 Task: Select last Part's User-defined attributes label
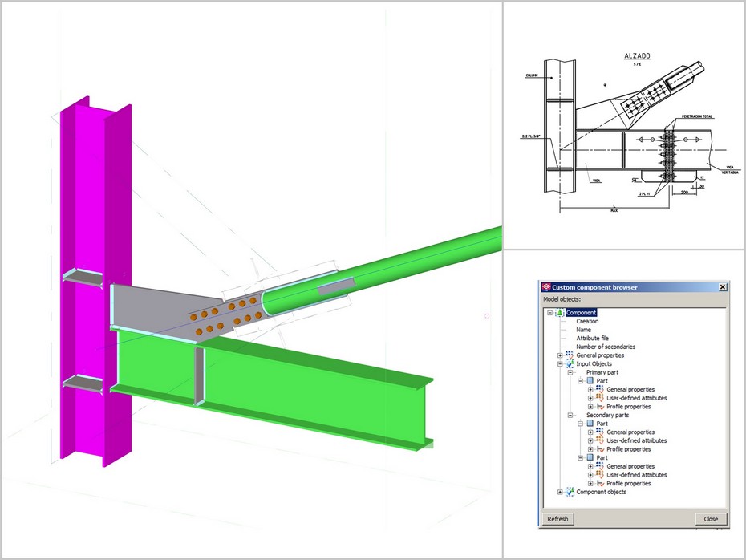pos(637,475)
